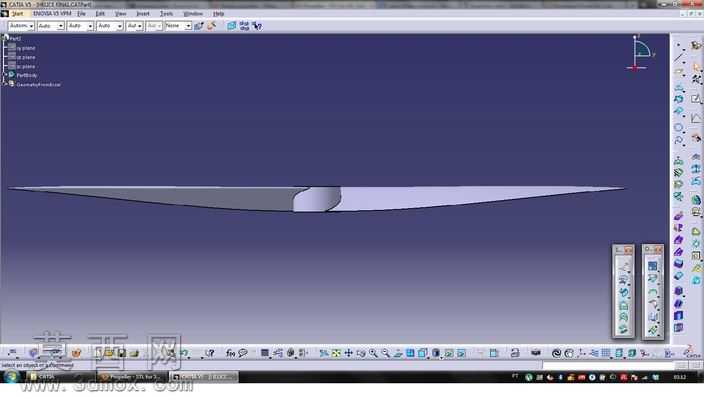Open the Edit menu
Screen dimensions: 704x396
(x=100, y=13)
